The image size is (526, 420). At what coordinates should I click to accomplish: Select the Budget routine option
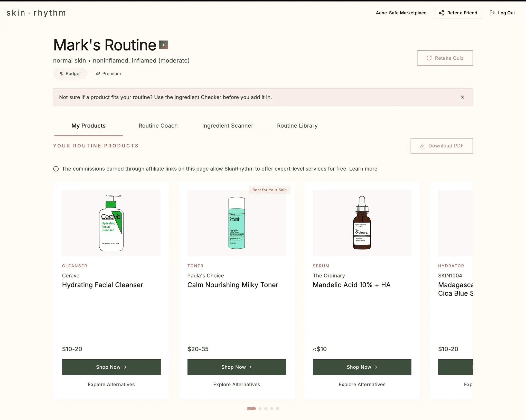70,74
